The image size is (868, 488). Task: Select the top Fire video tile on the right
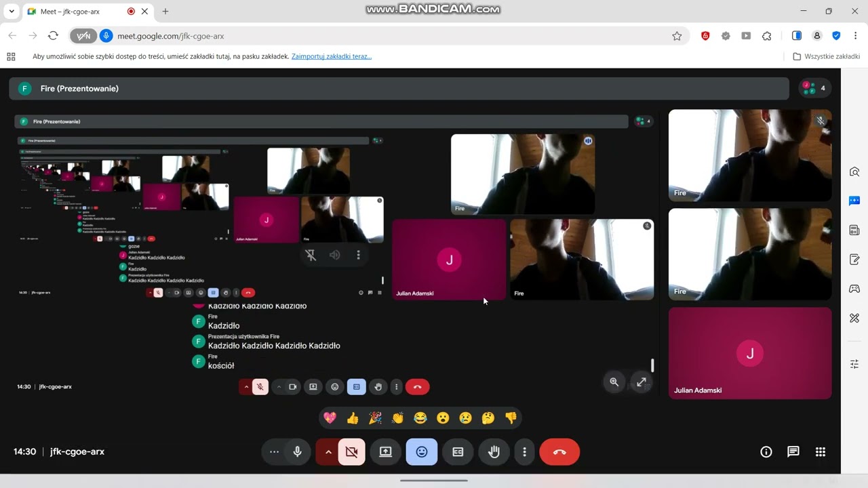pyautogui.click(x=750, y=155)
